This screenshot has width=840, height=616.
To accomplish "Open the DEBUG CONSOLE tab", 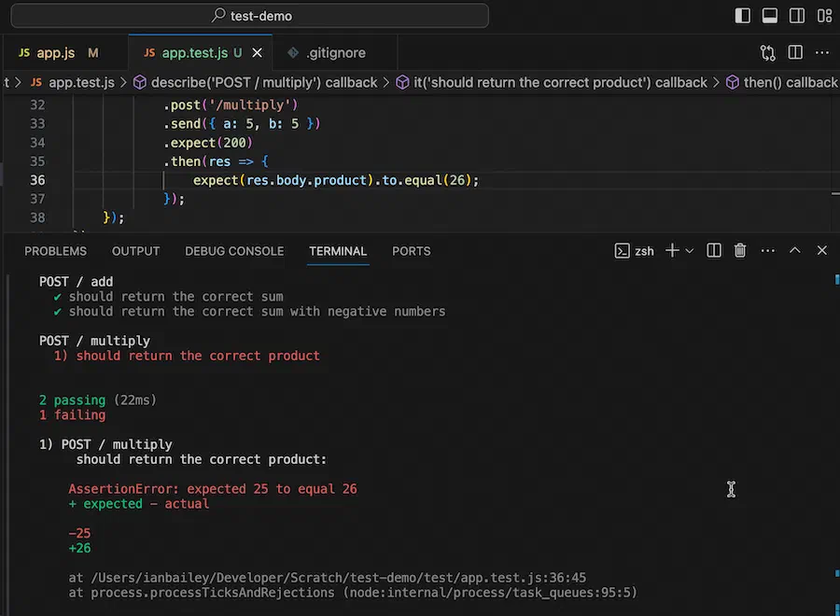I will [x=234, y=251].
